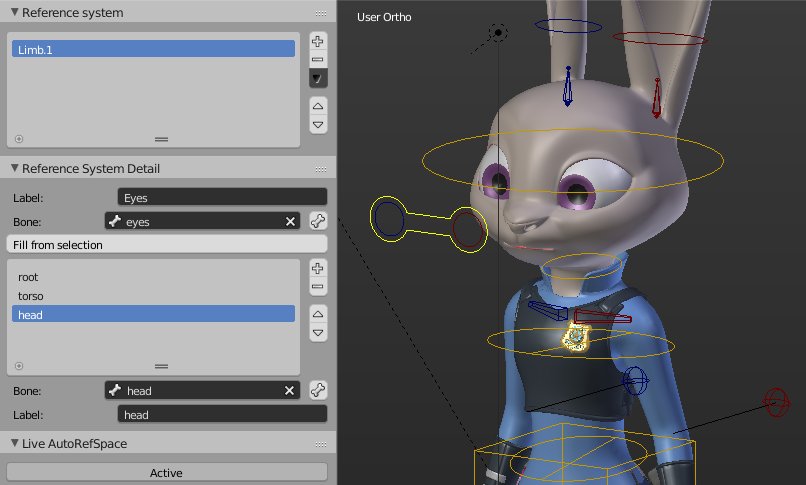Click Reference system panel drag grip

point(321,13)
